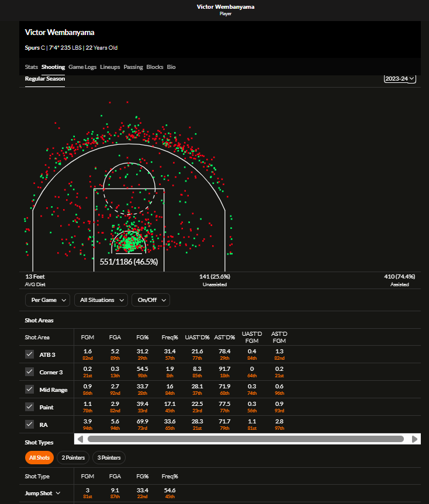Click RA AST'D FGM value 2.8

pos(279,422)
